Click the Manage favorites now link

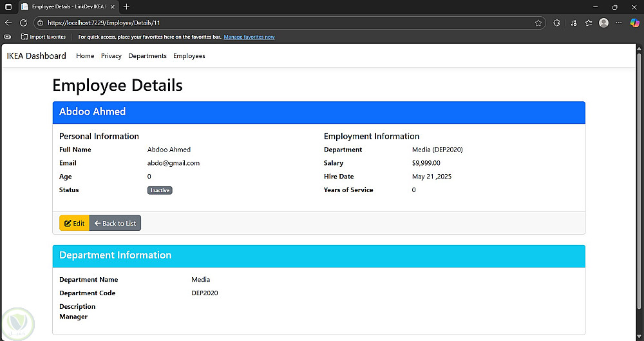(x=249, y=37)
